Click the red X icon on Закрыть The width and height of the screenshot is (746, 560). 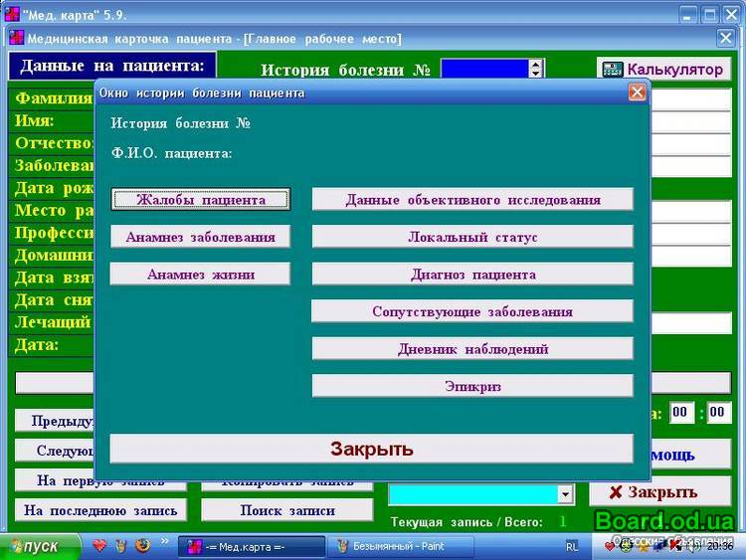tap(616, 492)
